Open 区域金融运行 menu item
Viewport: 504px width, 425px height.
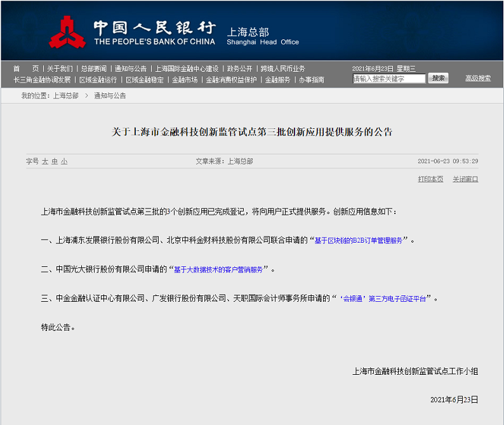pyautogui.click(x=98, y=79)
